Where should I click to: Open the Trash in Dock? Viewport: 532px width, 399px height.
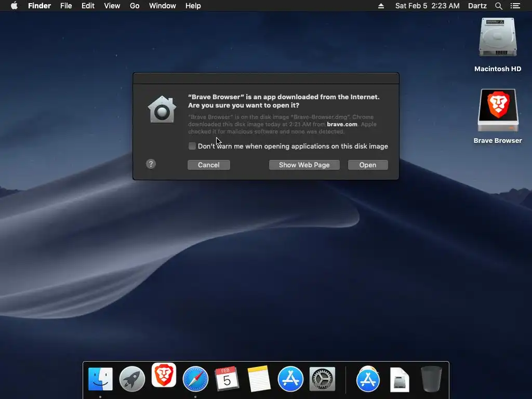click(431, 379)
